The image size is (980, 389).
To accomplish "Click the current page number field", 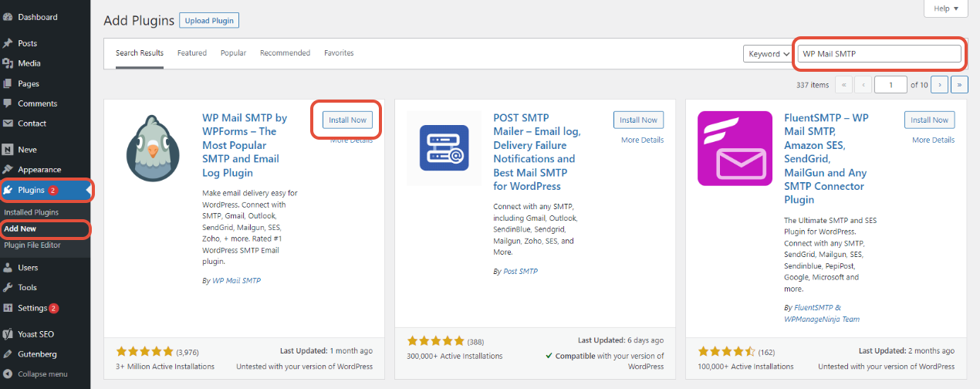I will coord(891,85).
